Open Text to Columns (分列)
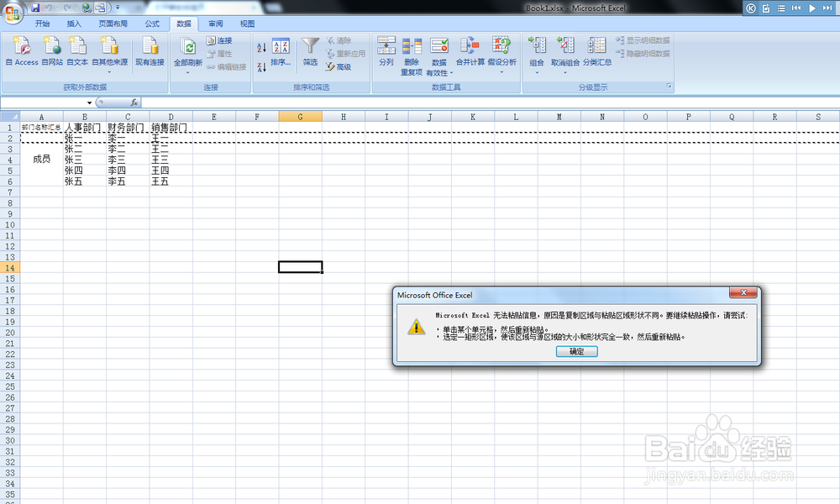This screenshot has height=504, width=840. coord(386,51)
